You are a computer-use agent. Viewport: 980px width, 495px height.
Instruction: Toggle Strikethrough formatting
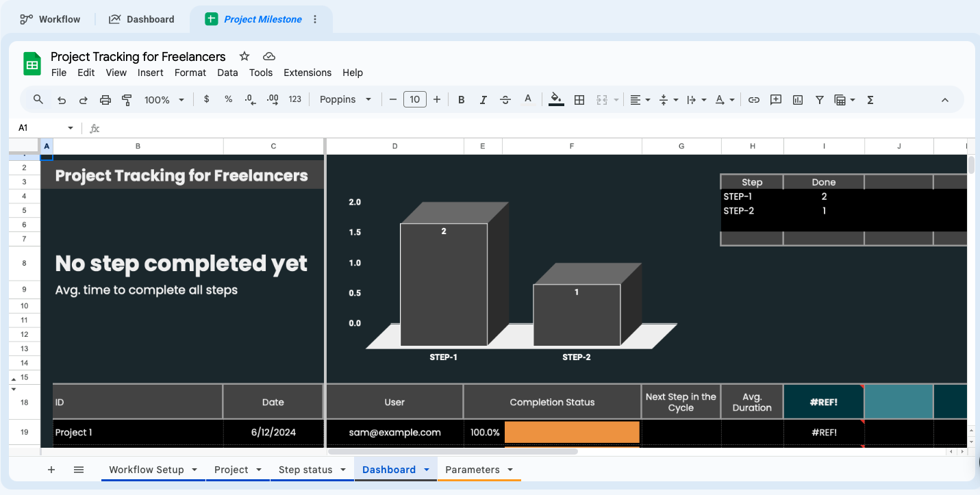point(505,100)
